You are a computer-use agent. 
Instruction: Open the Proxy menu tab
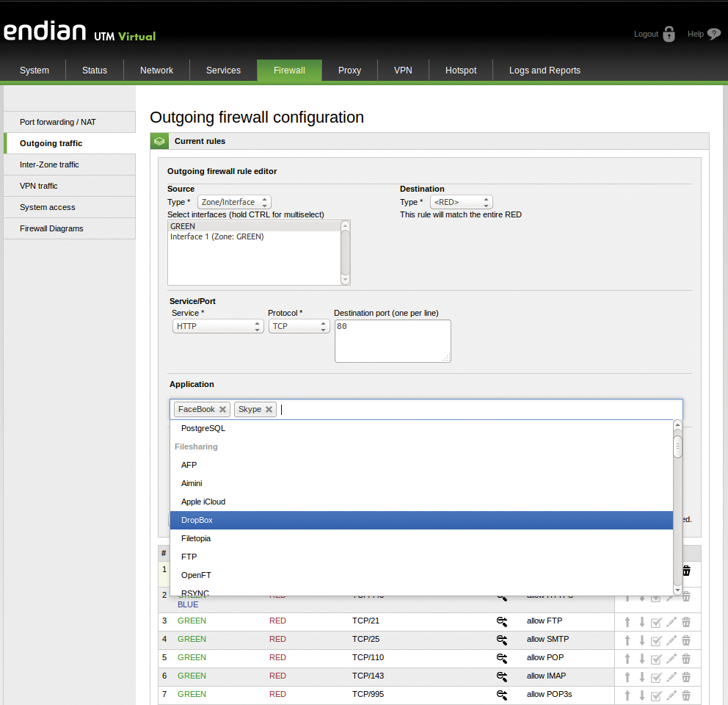[349, 70]
